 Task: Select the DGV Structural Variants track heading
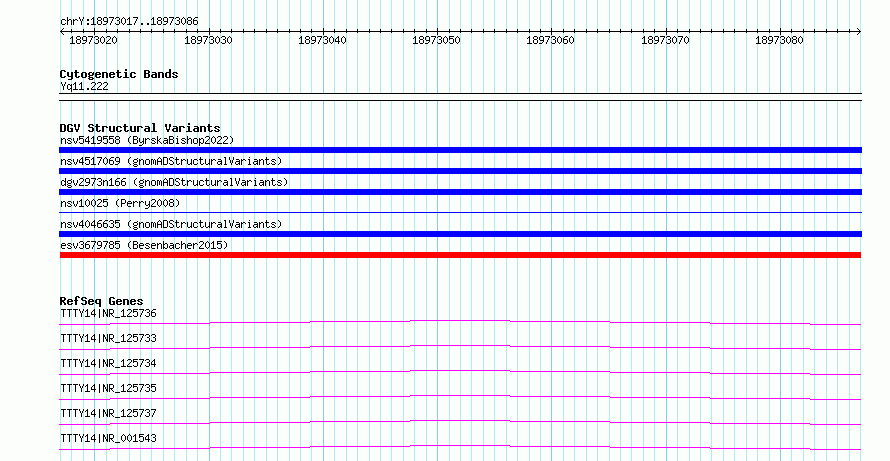[140, 128]
